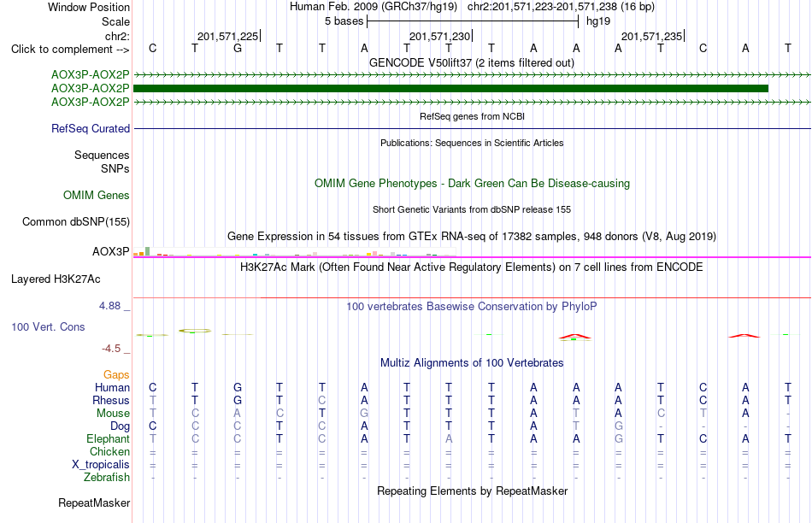Click the 'Elephant' species label

(x=108, y=438)
